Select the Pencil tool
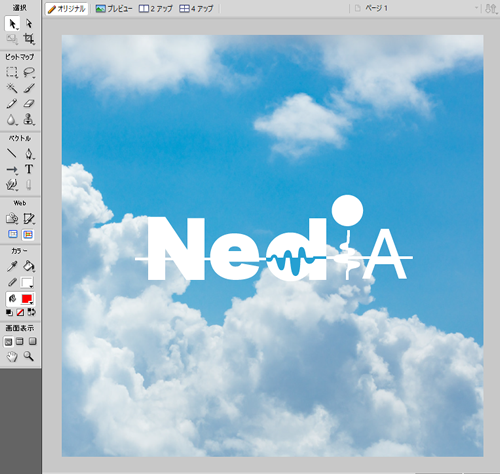The height and width of the screenshot is (474, 500). (12, 104)
